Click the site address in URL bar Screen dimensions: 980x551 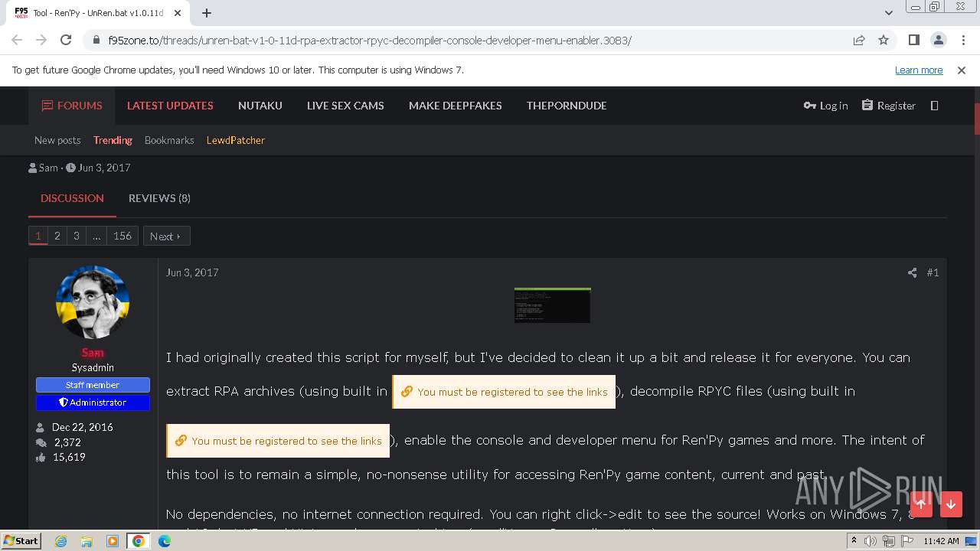(x=370, y=40)
